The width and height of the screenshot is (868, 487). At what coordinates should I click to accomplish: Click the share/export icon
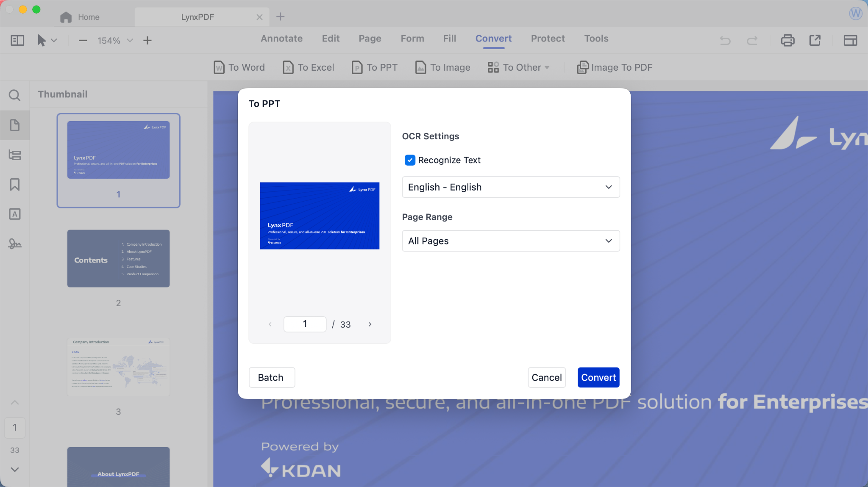tap(815, 40)
